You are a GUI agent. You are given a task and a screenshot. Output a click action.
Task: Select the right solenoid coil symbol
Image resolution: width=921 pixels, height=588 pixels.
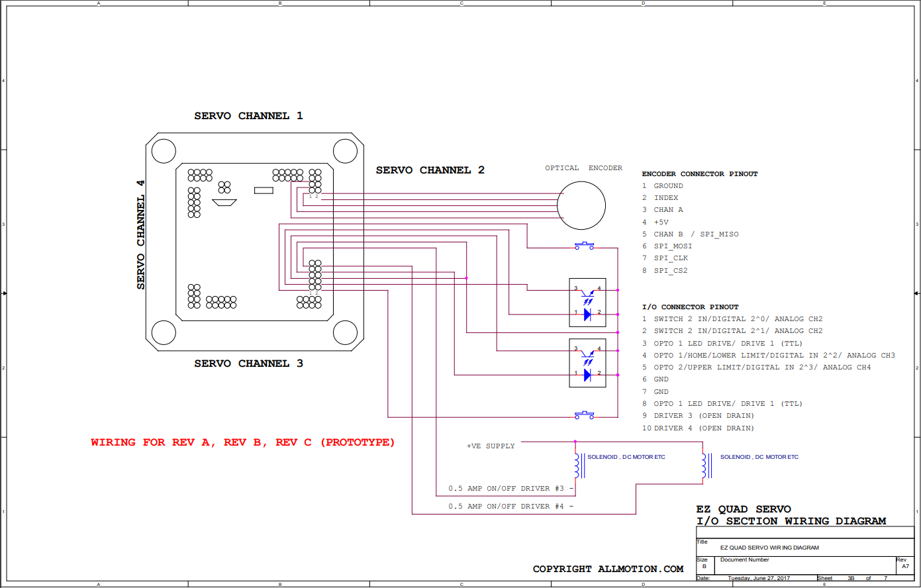coord(707,465)
